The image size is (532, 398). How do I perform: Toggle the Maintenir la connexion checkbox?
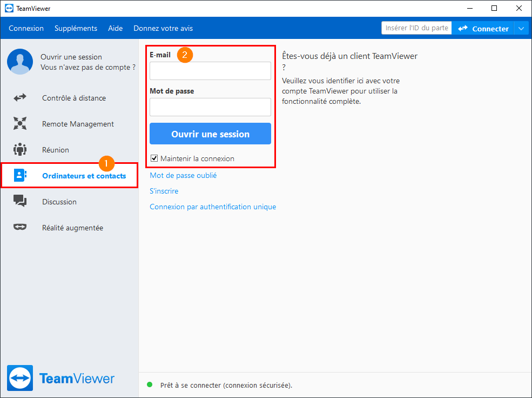tap(154, 158)
